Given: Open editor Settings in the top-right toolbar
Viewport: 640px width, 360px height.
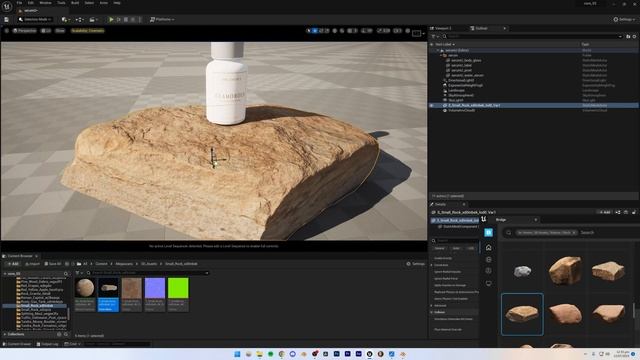Looking at the screenshot, I should click(624, 19).
